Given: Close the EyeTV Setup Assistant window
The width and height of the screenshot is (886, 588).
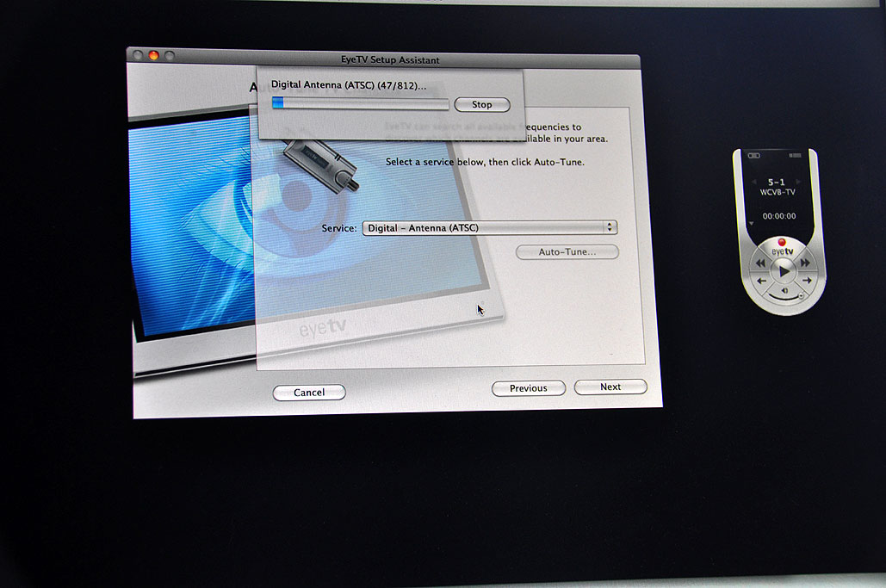Looking at the screenshot, I should click(137, 55).
